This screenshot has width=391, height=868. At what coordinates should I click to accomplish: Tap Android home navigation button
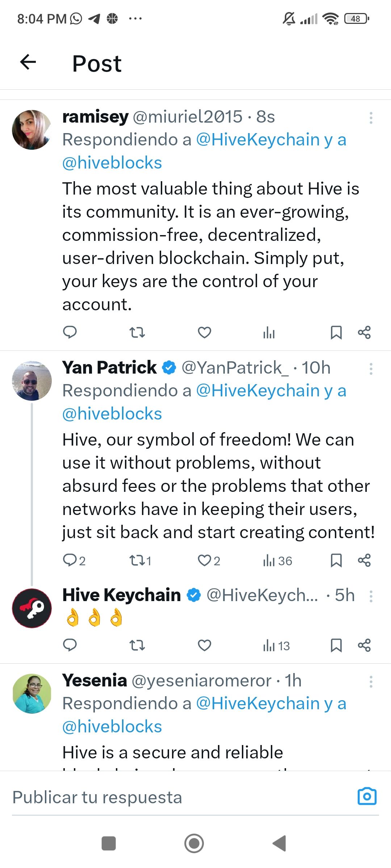[x=194, y=843]
